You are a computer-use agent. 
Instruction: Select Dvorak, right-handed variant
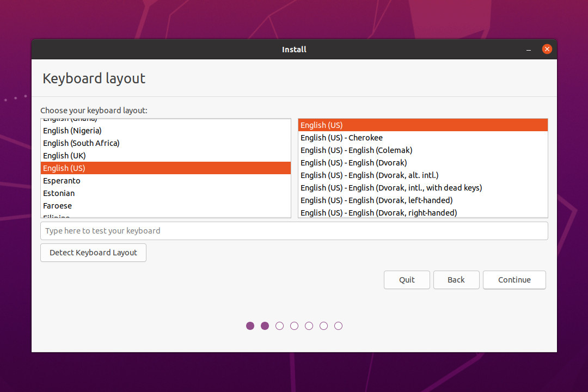coord(422,212)
